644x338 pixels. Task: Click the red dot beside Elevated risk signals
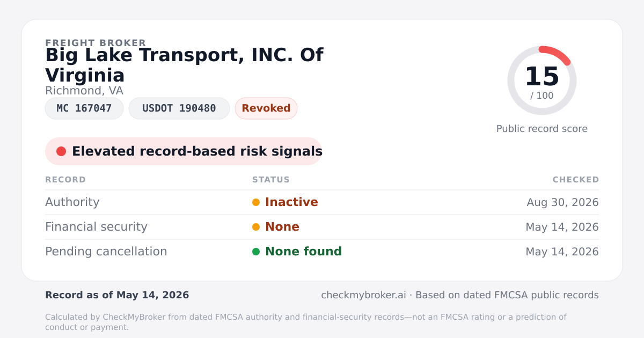coord(61,151)
